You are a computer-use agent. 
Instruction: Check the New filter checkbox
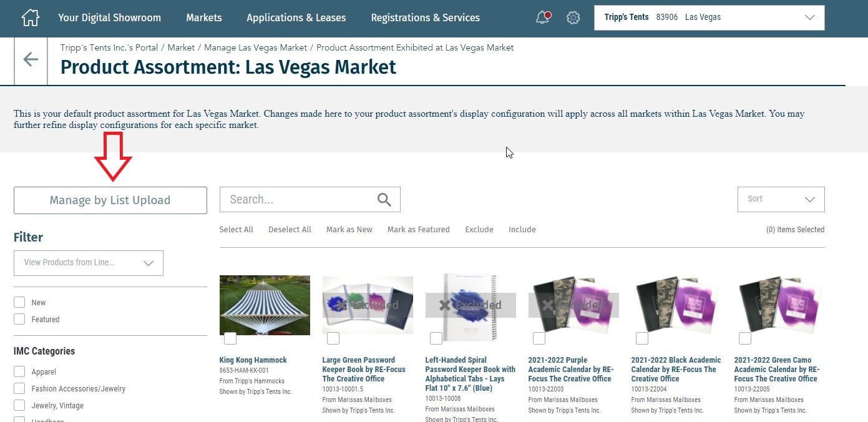pos(19,302)
